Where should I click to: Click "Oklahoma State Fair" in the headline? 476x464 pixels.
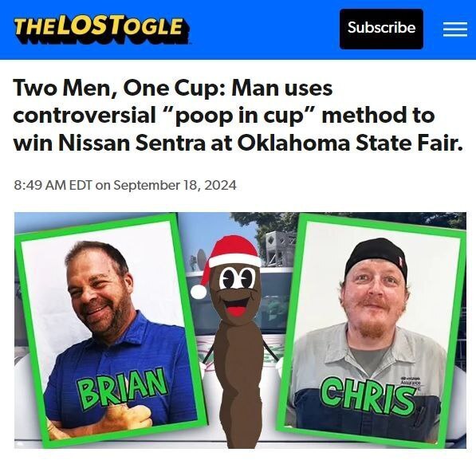point(347,143)
